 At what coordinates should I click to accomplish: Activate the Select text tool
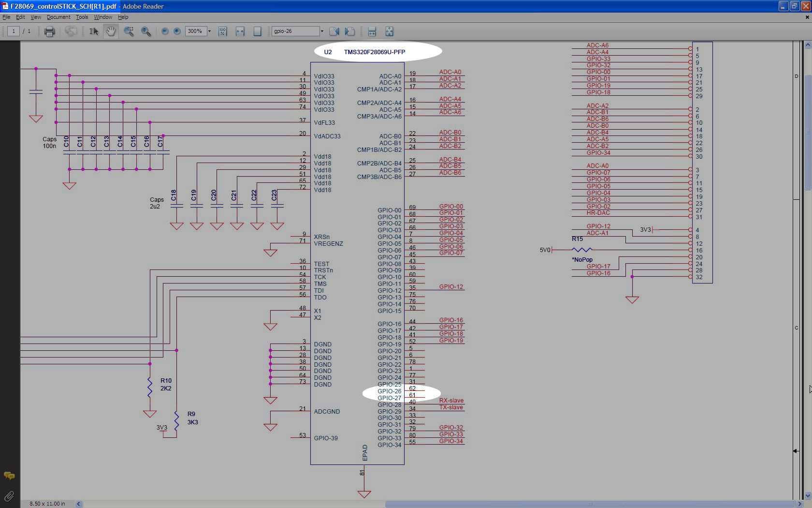(x=94, y=31)
